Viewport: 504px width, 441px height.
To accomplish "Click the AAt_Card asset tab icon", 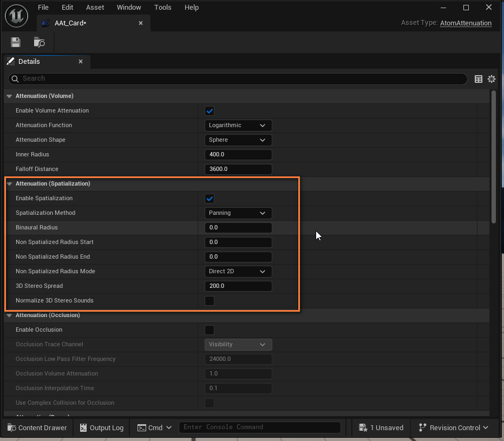I will 45,23.
